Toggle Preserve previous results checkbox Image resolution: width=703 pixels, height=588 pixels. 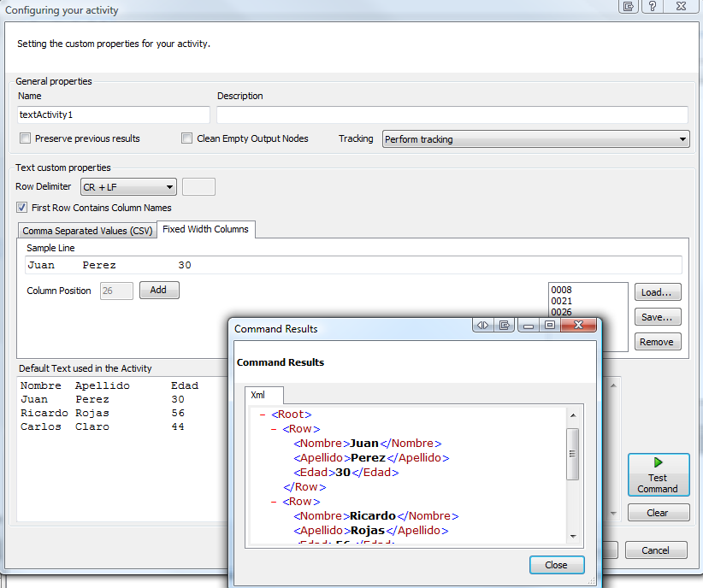tap(26, 138)
